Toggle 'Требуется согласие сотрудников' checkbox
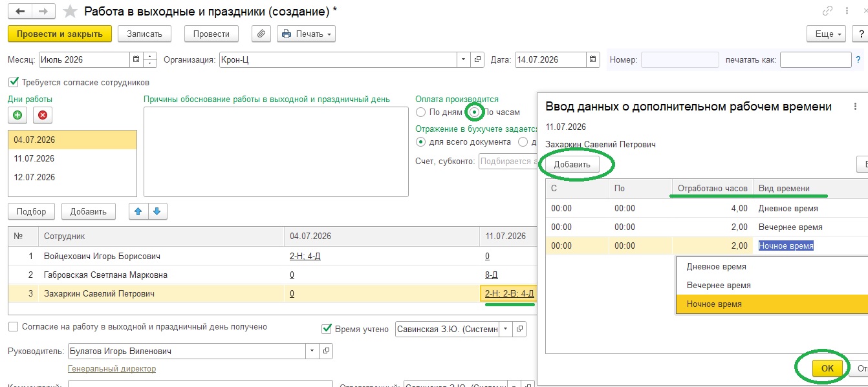Image resolution: width=868 pixels, height=387 pixels. tap(13, 82)
